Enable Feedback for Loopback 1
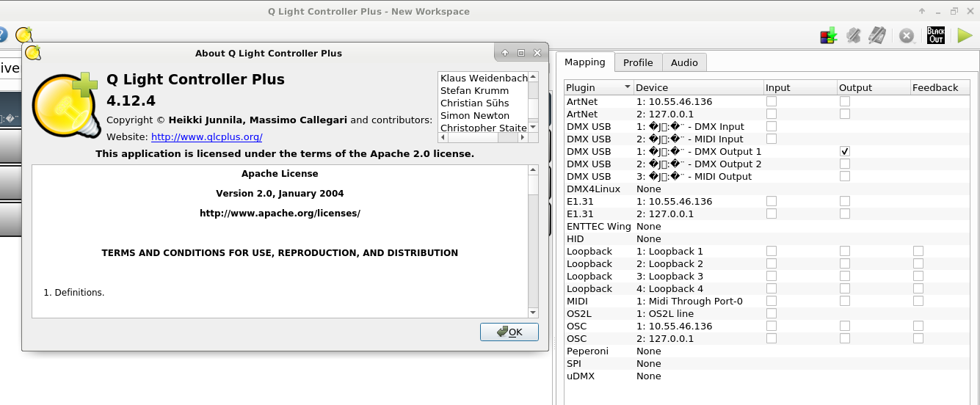Viewport: 980px width, 405px height. click(918, 251)
